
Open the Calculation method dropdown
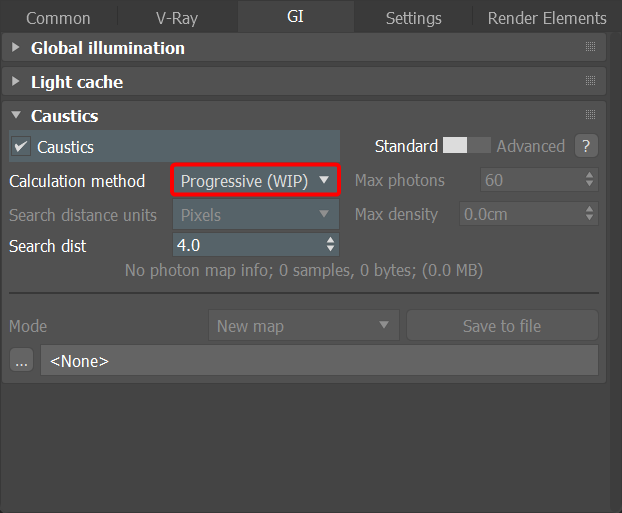(256, 181)
